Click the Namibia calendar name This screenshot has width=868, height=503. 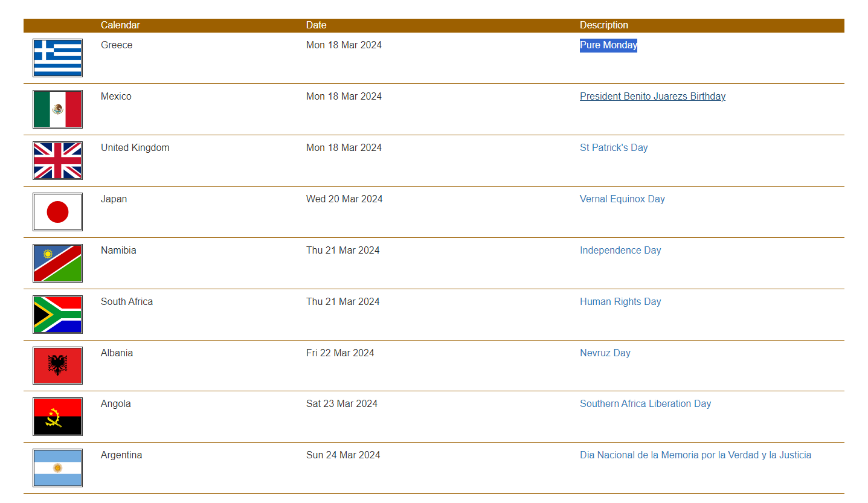click(x=118, y=251)
